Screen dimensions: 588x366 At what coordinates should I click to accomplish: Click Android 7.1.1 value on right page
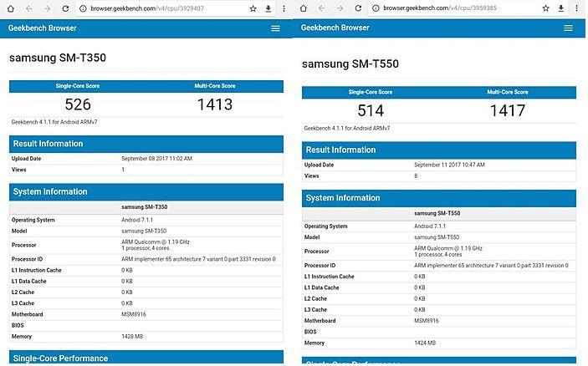[x=430, y=226]
